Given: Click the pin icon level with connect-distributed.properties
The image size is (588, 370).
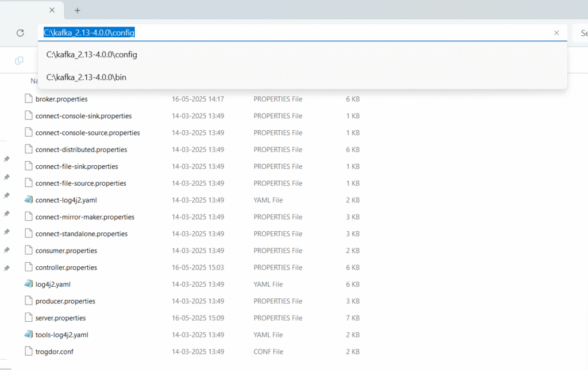Looking at the screenshot, I should [x=7, y=159].
